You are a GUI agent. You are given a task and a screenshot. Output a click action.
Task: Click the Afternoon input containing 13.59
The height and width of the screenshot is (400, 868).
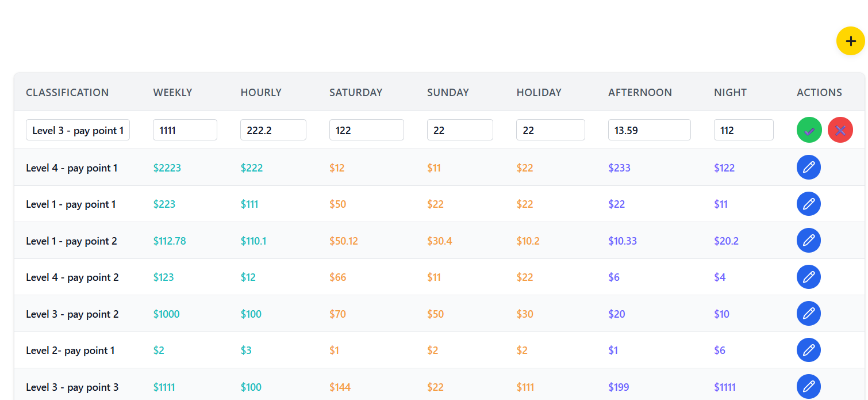(649, 129)
